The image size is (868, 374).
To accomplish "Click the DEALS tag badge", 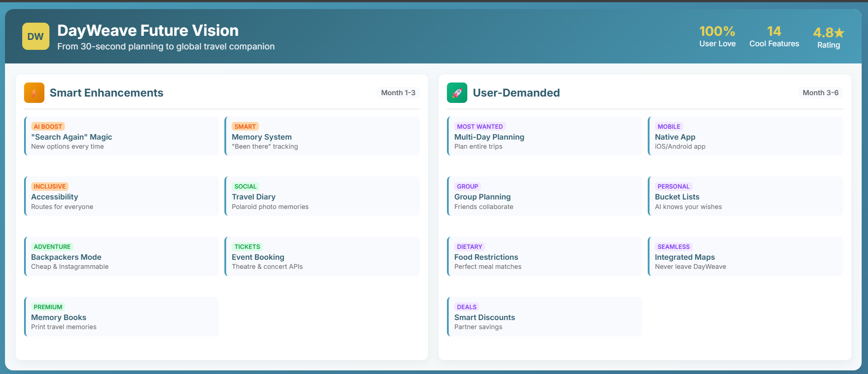I will pos(467,307).
